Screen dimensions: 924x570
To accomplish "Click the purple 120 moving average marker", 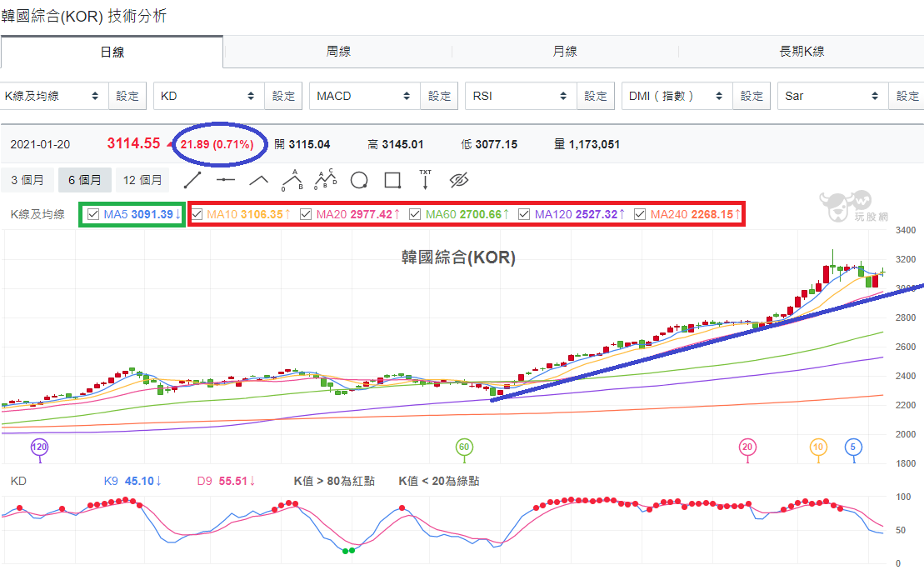I will coord(39,447).
